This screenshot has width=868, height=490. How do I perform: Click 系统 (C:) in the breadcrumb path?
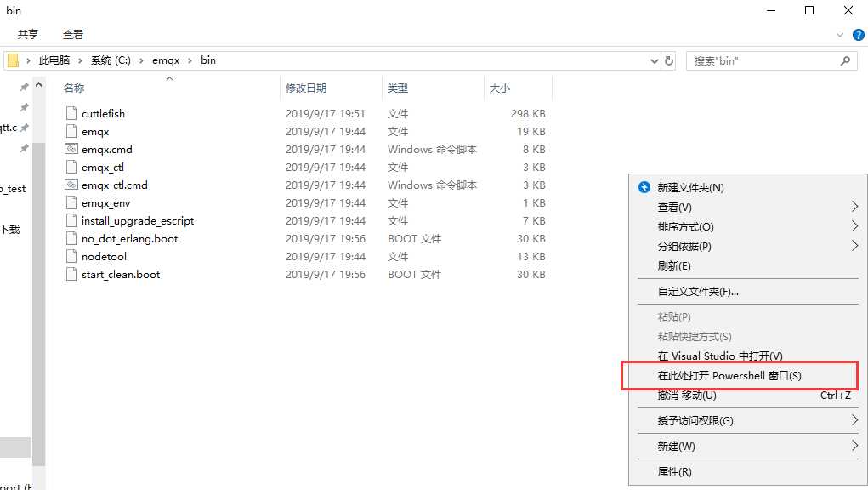111,60
